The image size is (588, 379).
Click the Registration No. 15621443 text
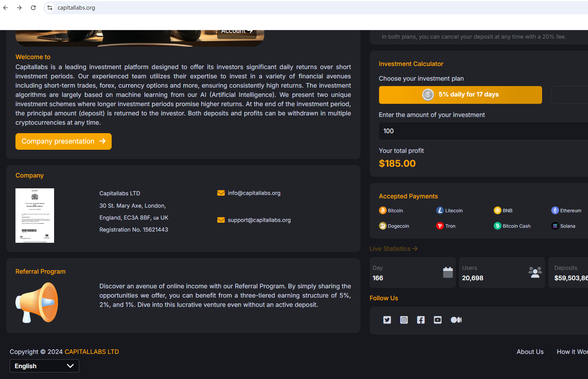point(134,230)
